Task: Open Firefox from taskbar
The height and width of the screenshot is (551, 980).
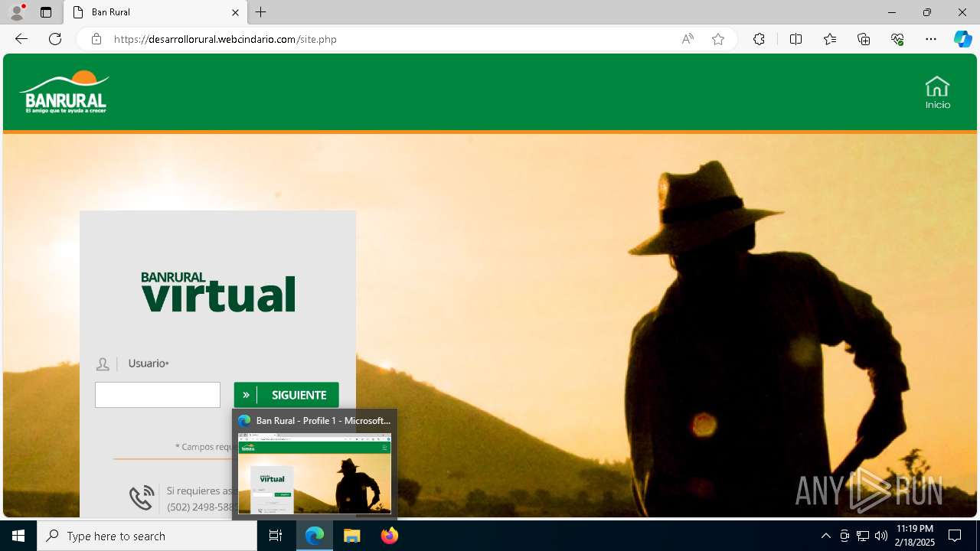Action: pyautogui.click(x=389, y=536)
